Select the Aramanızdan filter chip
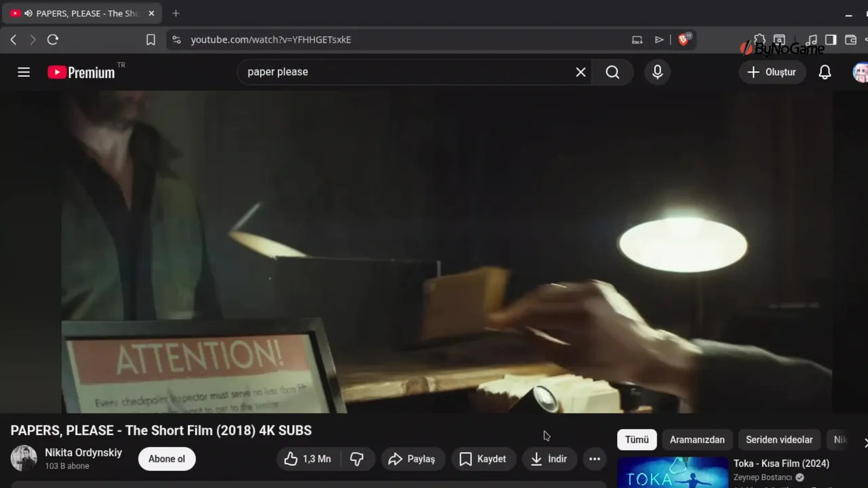Viewport: 868px width, 488px height. 697,440
